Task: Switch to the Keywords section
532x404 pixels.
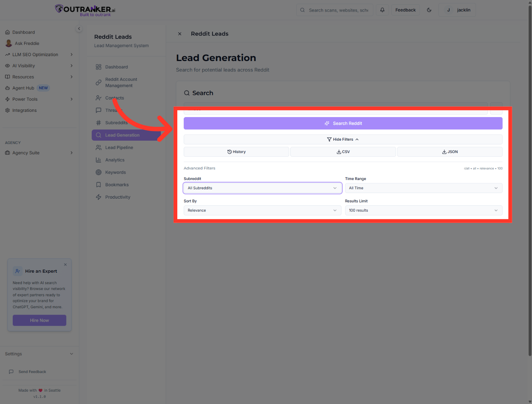Action: (115, 172)
